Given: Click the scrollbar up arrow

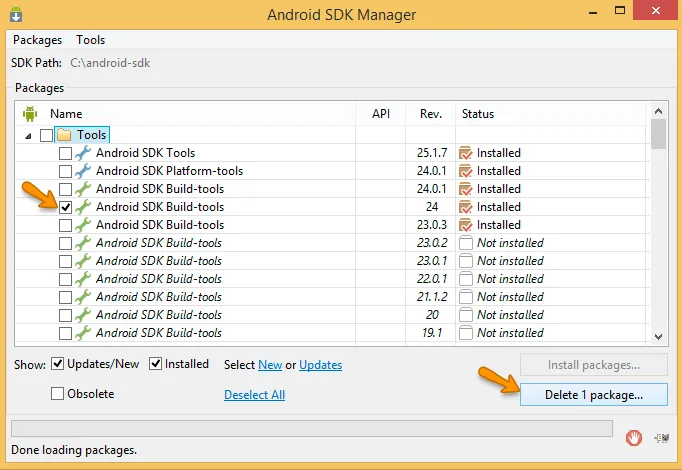Looking at the screenshot, I should pyautogui.click(x=659, y=111).
